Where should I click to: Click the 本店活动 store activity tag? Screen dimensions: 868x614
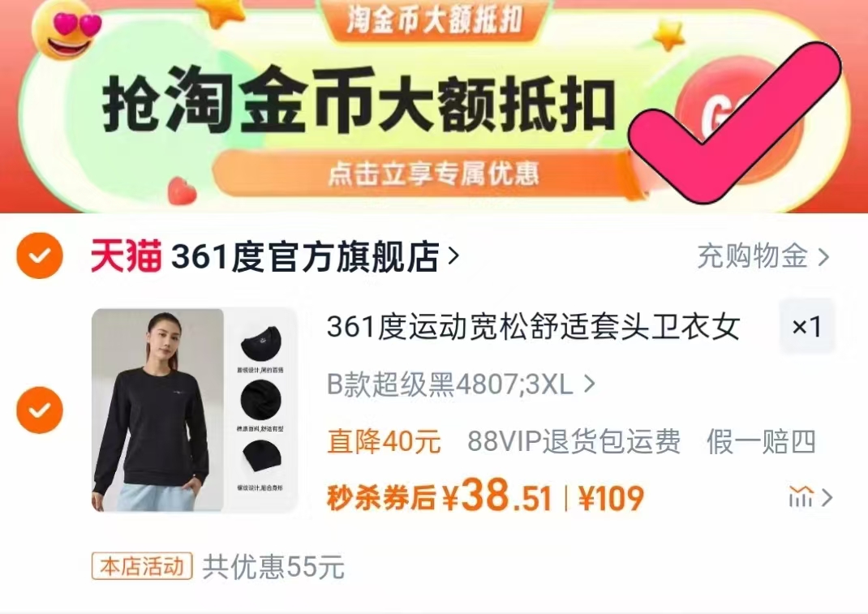tap(142, 566)
